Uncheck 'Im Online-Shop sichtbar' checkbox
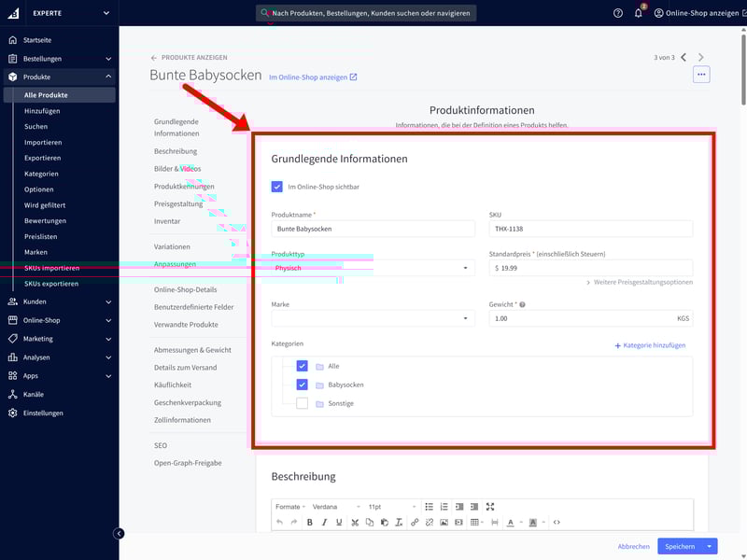747x560 pixels. click(x=277, y=187)
